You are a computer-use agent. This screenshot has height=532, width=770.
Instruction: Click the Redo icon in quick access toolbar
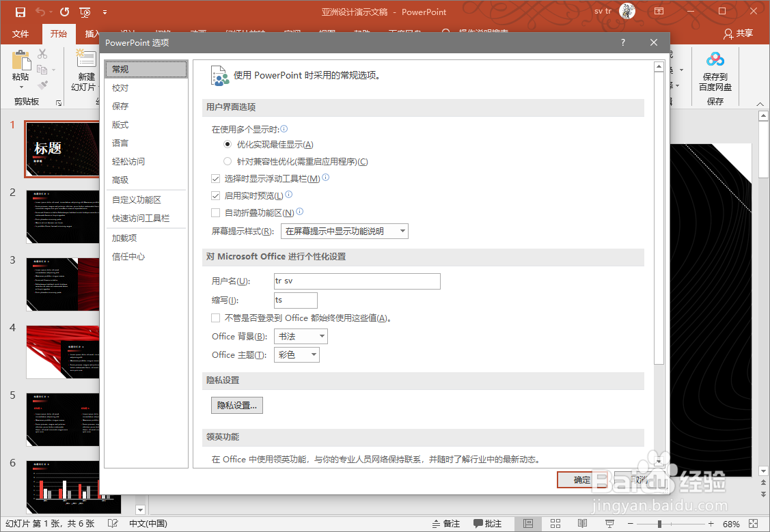(x=64, y=12)
